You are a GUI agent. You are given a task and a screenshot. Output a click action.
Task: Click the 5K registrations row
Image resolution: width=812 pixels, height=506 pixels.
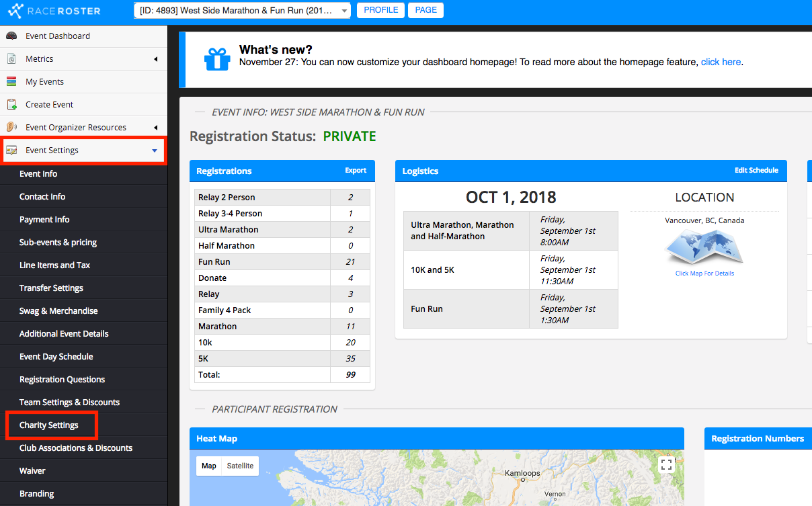282,359
